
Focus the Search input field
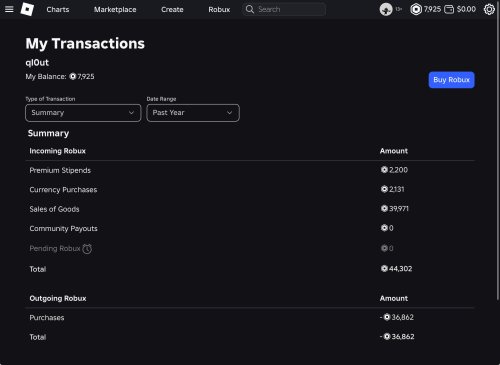(284, 9)
